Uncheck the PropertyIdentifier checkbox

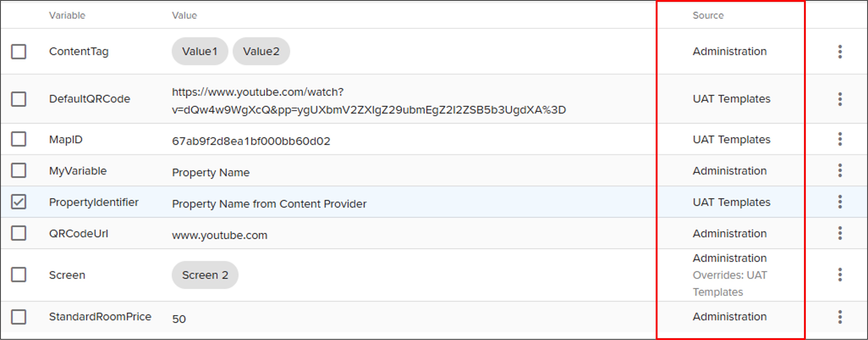pyautogui.click(x=19, y=202)
